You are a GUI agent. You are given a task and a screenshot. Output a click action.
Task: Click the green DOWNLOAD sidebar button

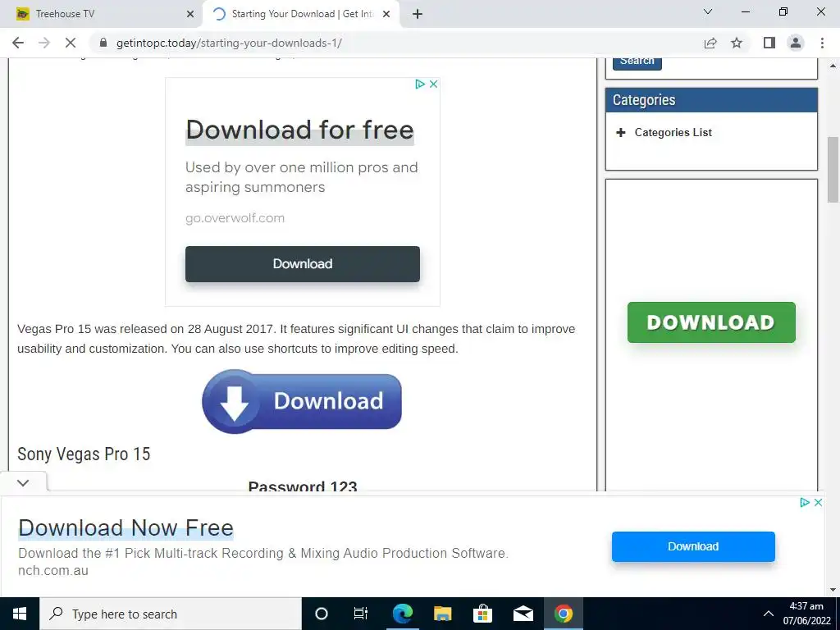[711, 322]
